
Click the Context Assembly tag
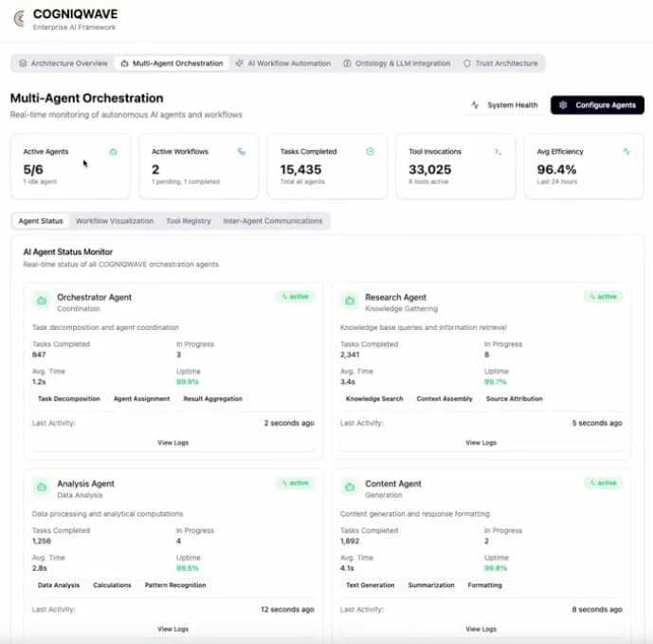coord(444,399)
